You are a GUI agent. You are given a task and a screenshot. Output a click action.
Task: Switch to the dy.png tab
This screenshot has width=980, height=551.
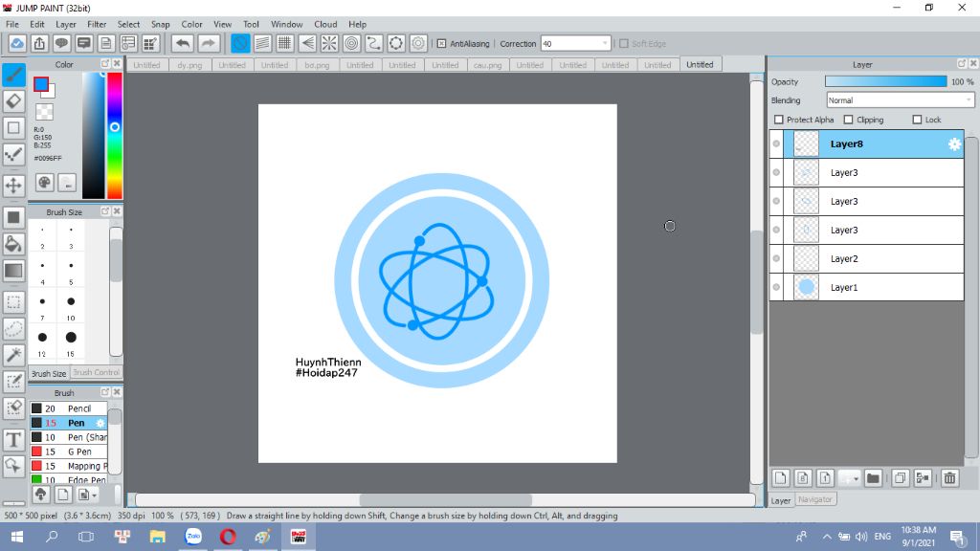pos(189,65)
